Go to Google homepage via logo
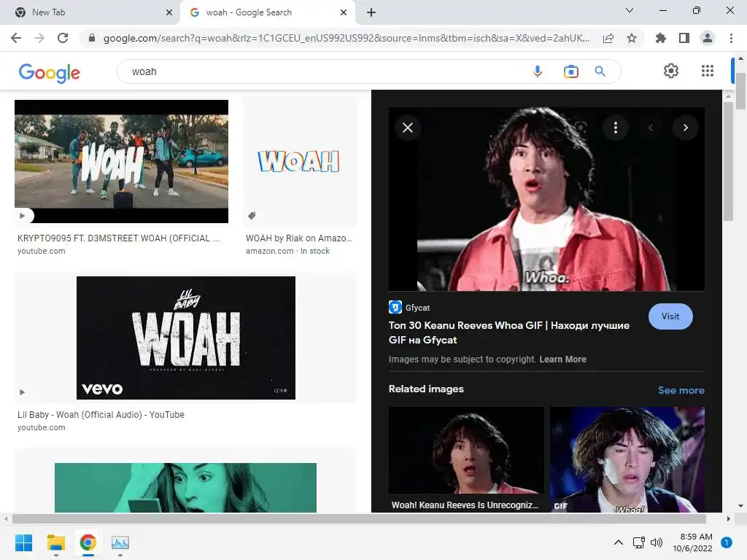The height and width of the screenshot is (560, 747). [50, 73]
